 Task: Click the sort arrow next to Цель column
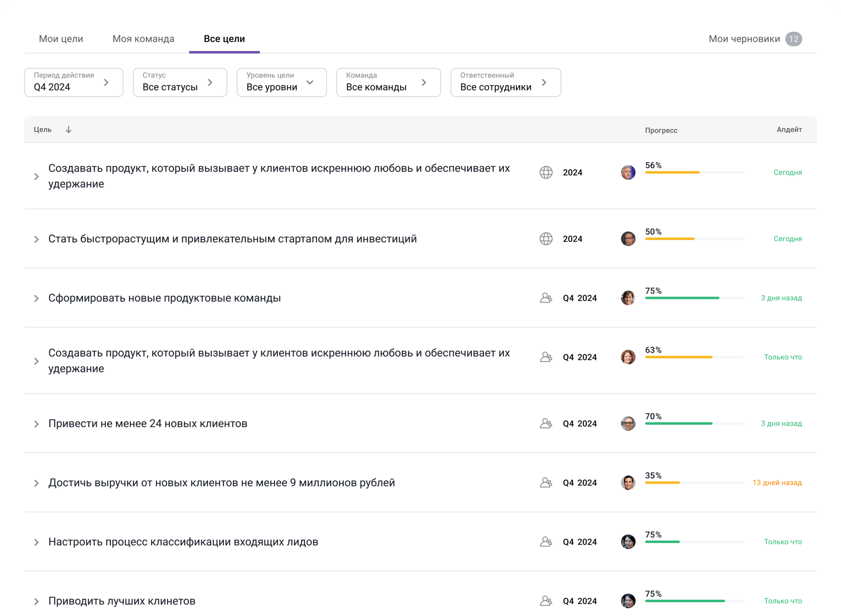69,129
